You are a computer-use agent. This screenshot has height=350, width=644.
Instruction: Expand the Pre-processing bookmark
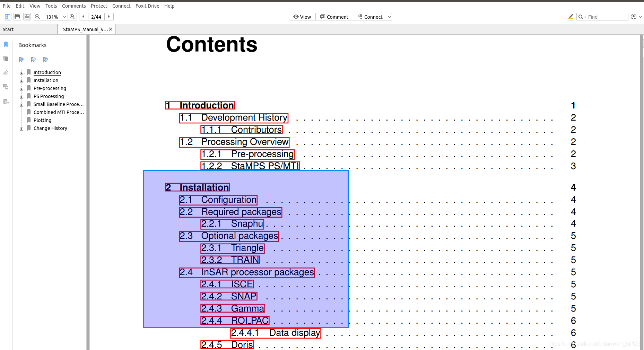point(22,89)
